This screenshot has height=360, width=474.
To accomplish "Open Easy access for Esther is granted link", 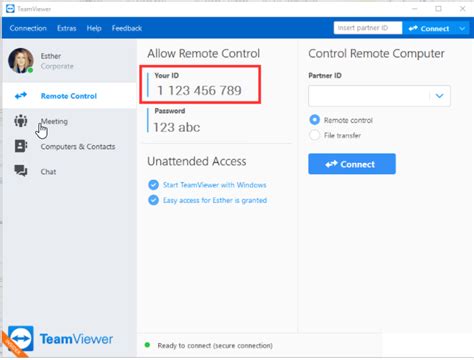I will click(x=215, y=200).
